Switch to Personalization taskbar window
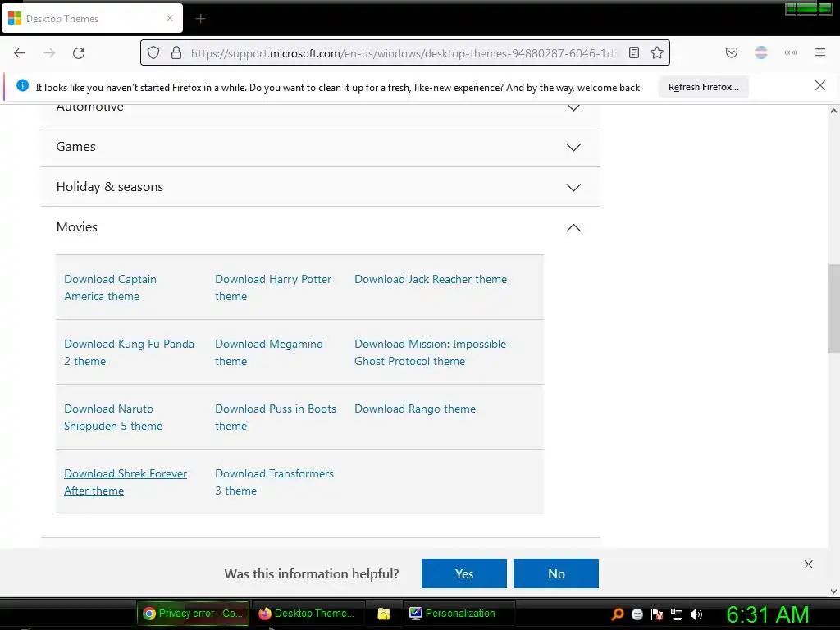The image size is (840, 630). 459,614
